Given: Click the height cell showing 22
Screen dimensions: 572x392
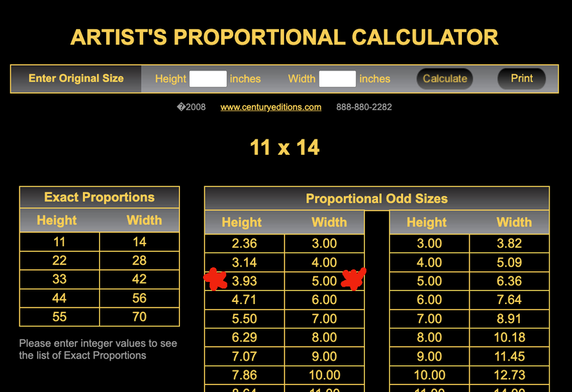Looking at the screenshot, I should 59,260.
